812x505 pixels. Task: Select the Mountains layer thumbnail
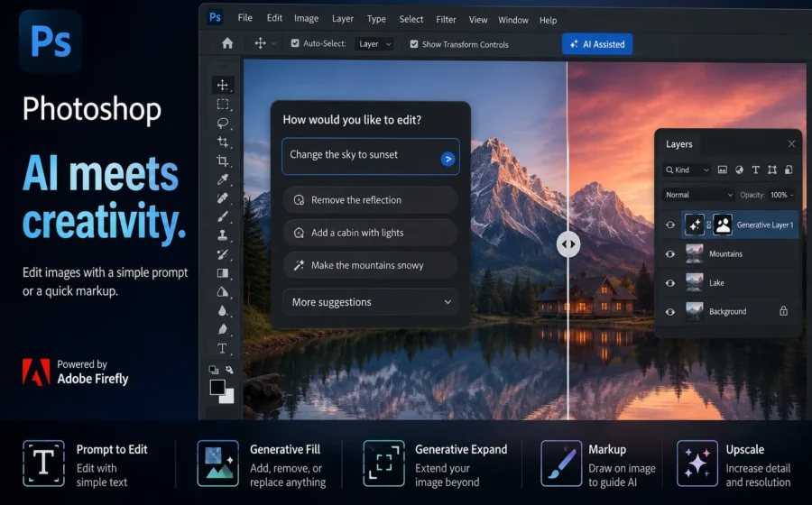click(695, 254)
